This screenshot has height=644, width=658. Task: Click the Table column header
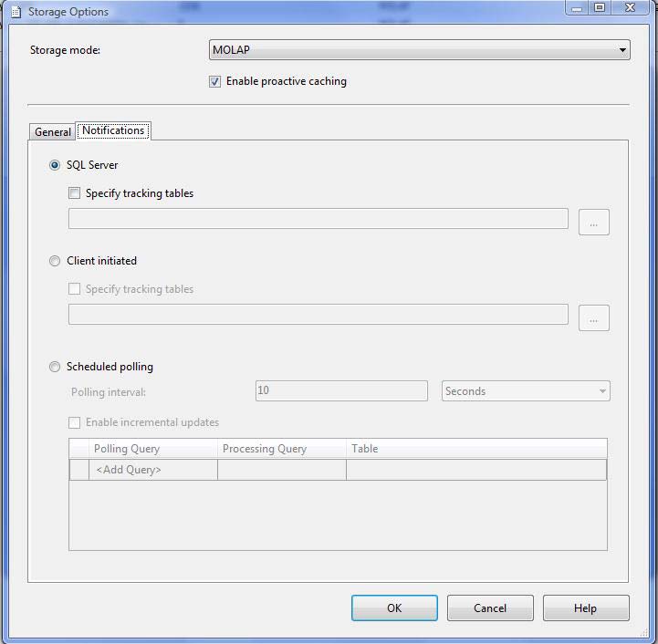click(476, 449)
